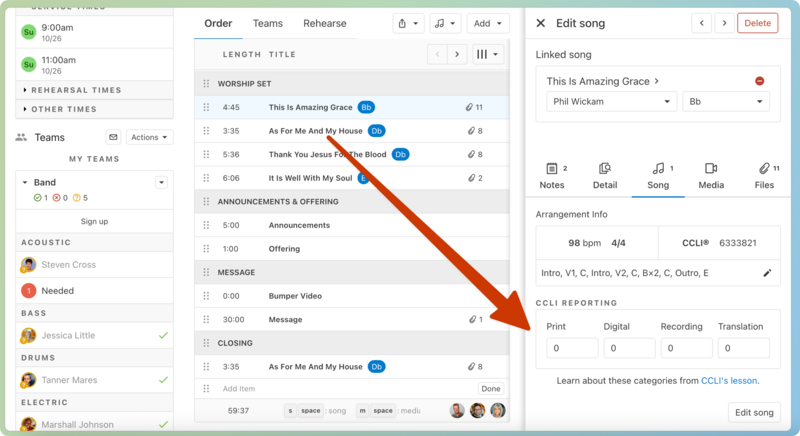
Task: Click the Edit song button
Action: [x=754, y=413]
